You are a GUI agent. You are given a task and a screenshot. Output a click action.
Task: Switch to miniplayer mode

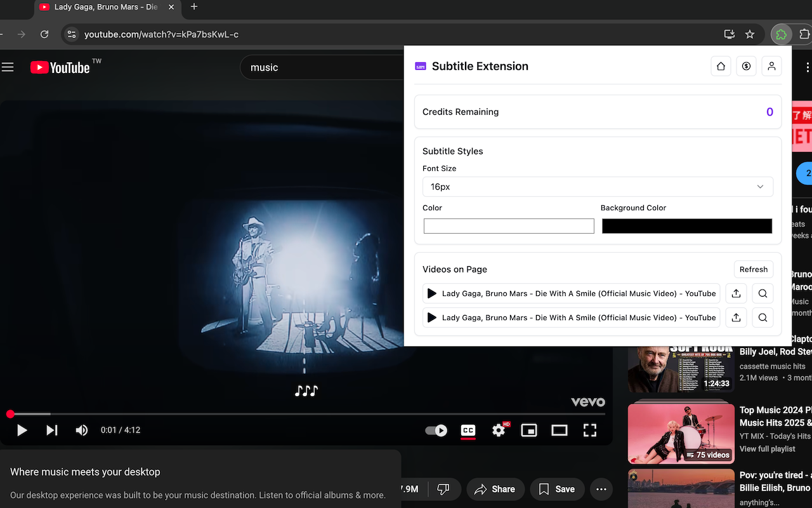coord(529,431)
